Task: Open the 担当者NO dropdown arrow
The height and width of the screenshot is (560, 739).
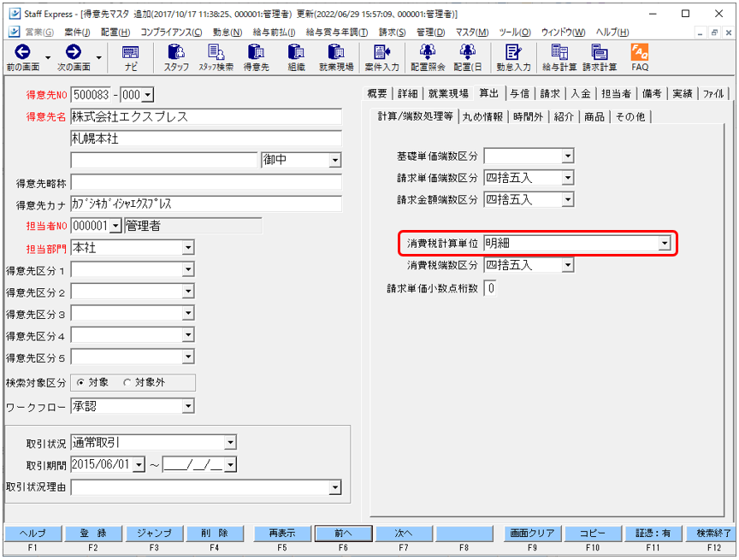Action: tap(116, 226)
